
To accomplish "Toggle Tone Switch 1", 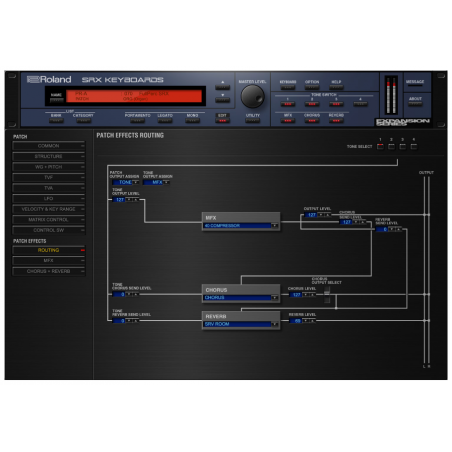I will (288, 104).
